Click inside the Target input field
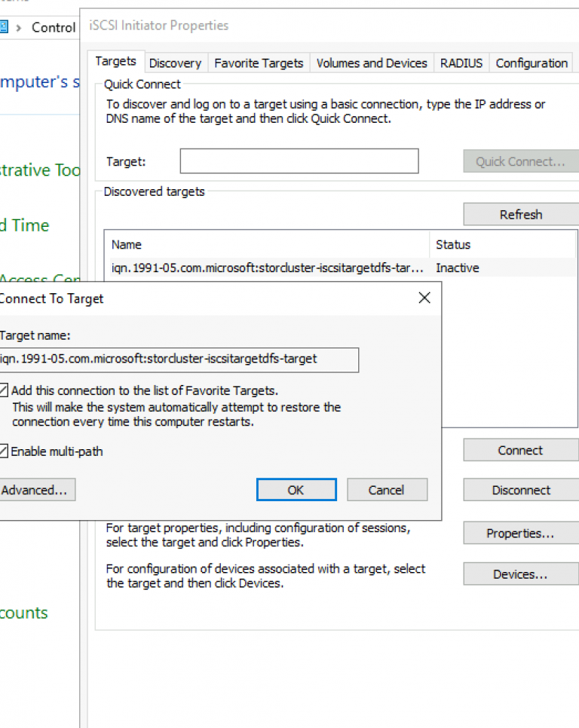 [x=299, y=161]
